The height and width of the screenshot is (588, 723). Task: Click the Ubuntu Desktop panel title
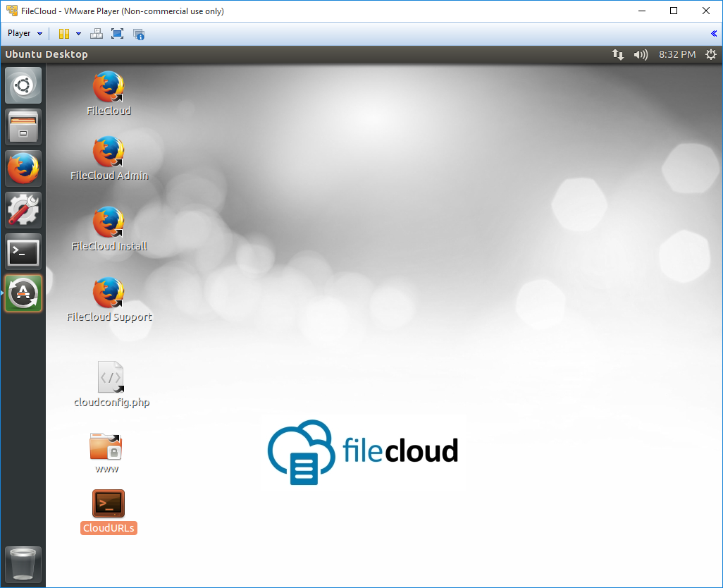click(x=47, y=54)
